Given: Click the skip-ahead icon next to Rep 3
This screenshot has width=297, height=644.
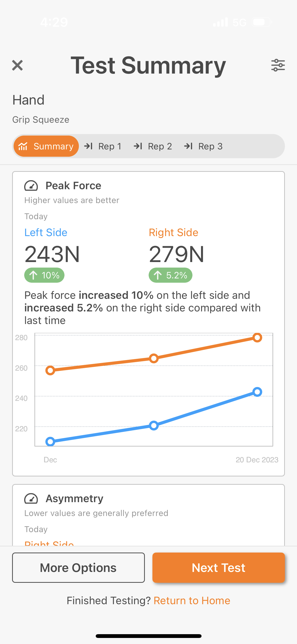Looking at the screenshot, I should click(x=189, y=146).
